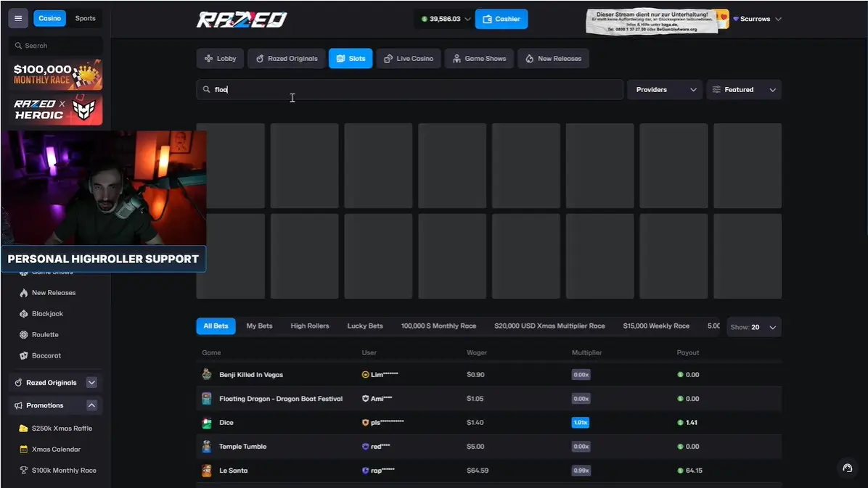The width and height of the screenshot is (868, 488).
Task: Click the Floating Dragon game icon
Action: (207, 398)
